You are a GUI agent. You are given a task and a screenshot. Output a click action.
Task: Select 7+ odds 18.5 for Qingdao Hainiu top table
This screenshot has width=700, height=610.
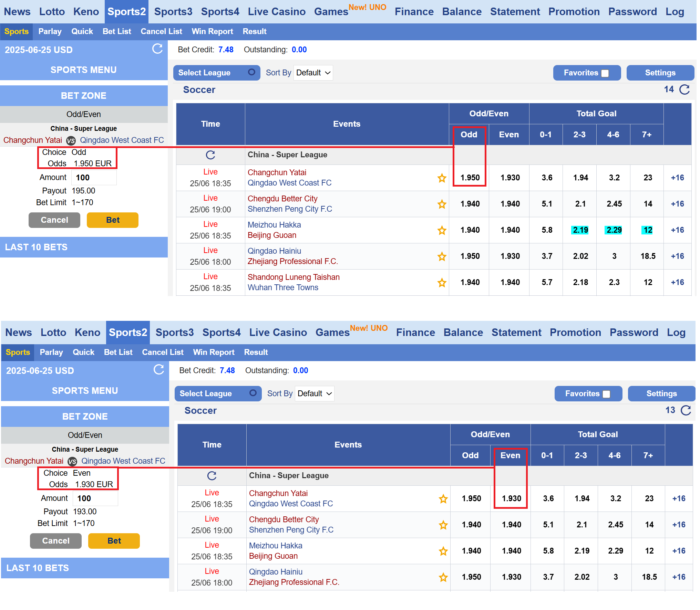click(x=648, y=256)
